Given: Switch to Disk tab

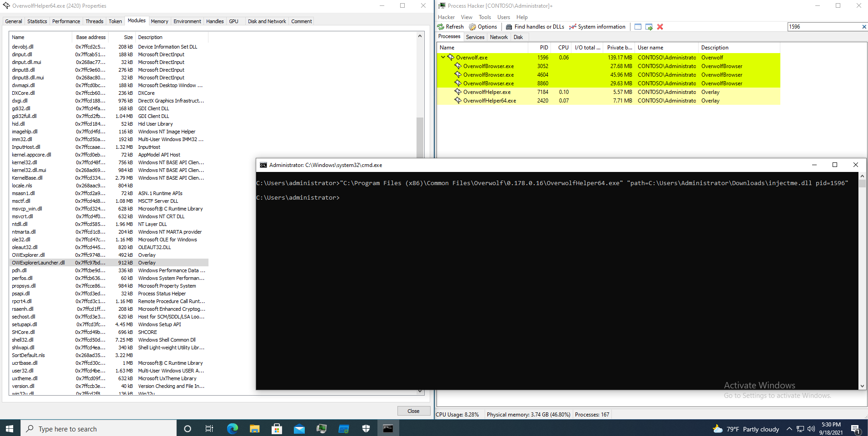Looking at the screenshot, I should 518,37.
